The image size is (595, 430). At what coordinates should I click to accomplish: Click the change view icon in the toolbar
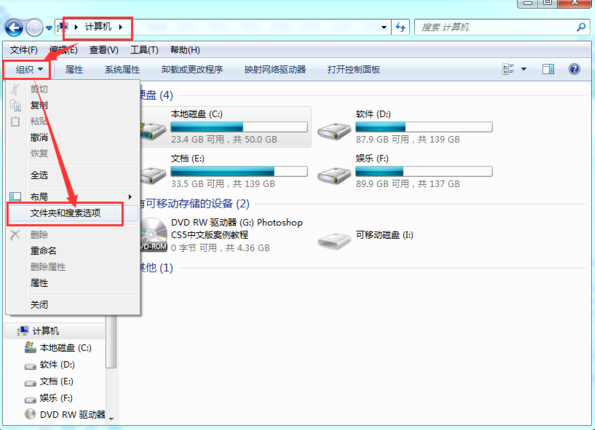(508, 69)
